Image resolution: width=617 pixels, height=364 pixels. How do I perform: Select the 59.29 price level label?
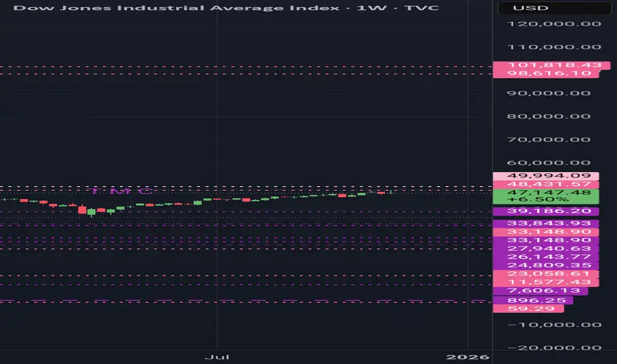[528, 309]
